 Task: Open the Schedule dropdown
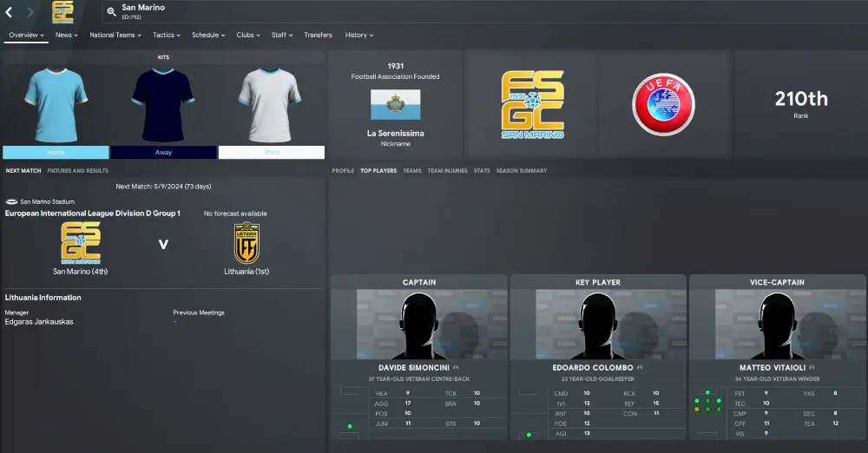(x=208, y=35)
